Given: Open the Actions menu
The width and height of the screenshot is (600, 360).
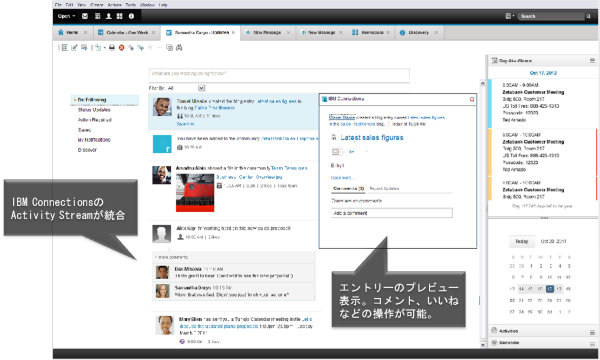Looking at the screenshot, I should click(x=114, y=5).
